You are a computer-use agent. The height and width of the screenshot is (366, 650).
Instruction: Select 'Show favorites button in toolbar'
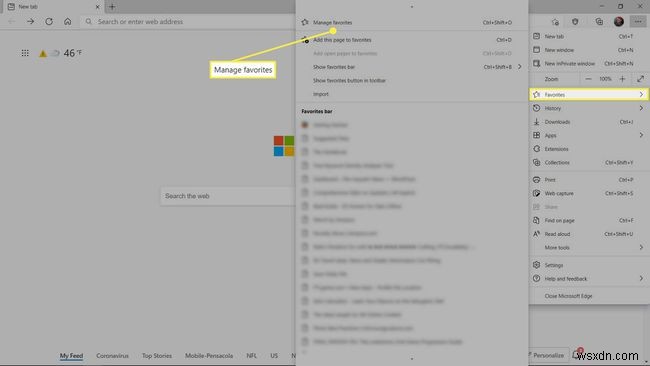coord(412,80)
